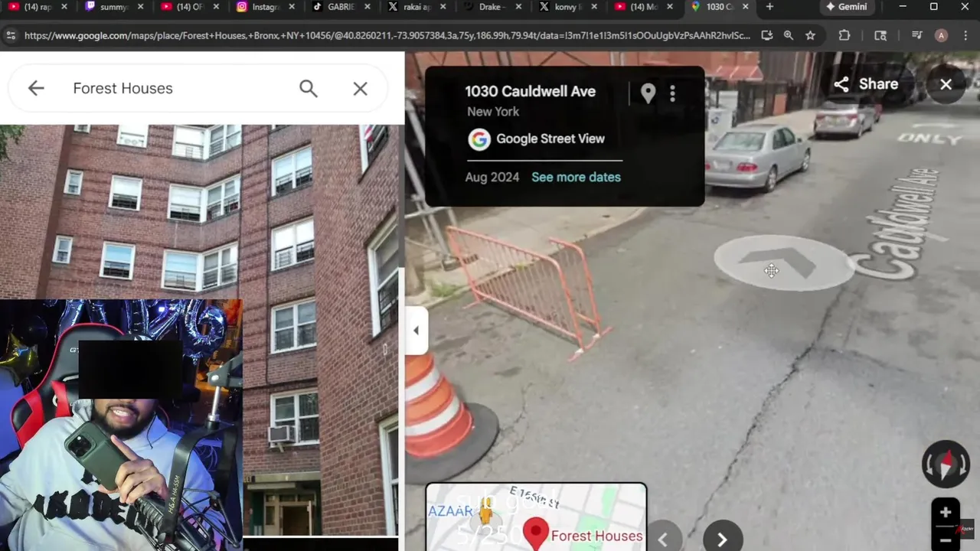This screenshot has width=980, height=551.
Task: Click the site information icon in address bar
Action: (x=11, y=35)
